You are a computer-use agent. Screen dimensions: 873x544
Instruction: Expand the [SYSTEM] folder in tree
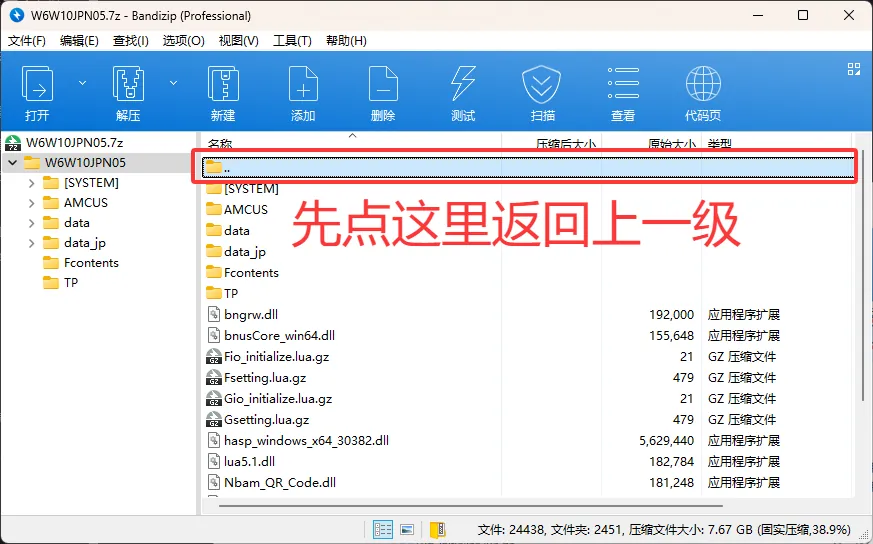coord(32,183)
